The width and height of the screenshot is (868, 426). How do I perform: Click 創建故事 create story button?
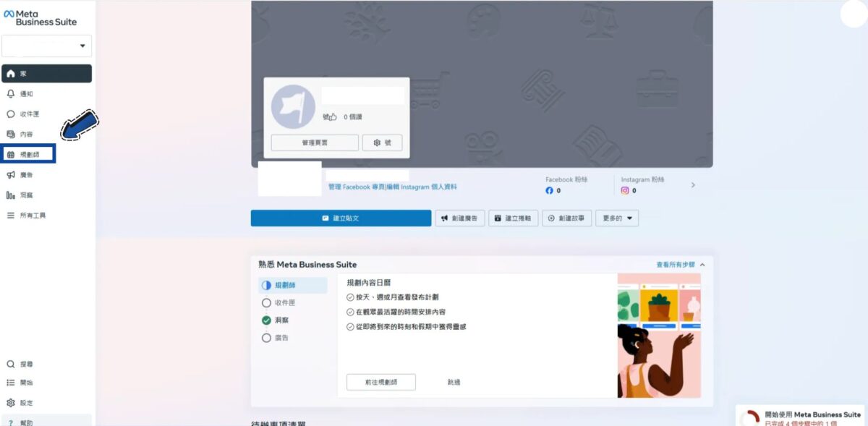(567, 218)
